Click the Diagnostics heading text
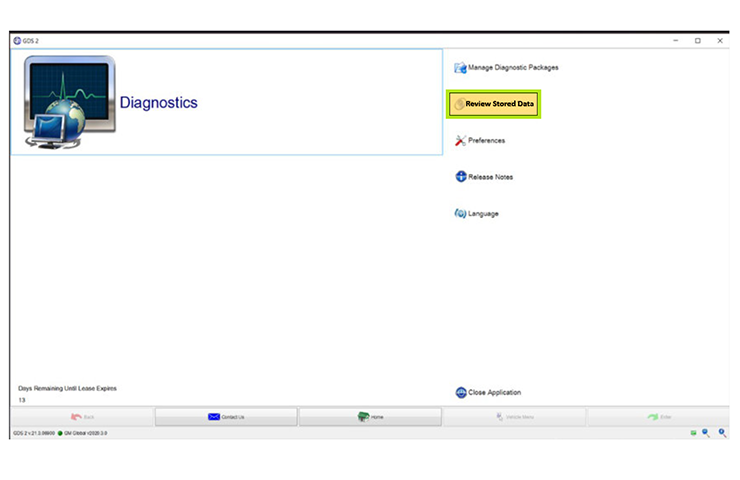This screenshot has height=480, width=740. coord(158,103)
